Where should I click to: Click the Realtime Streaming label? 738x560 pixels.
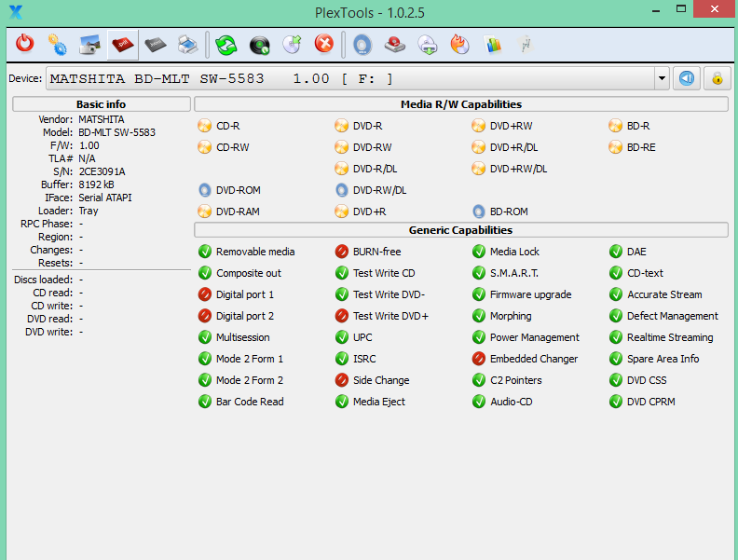[670, 337]
